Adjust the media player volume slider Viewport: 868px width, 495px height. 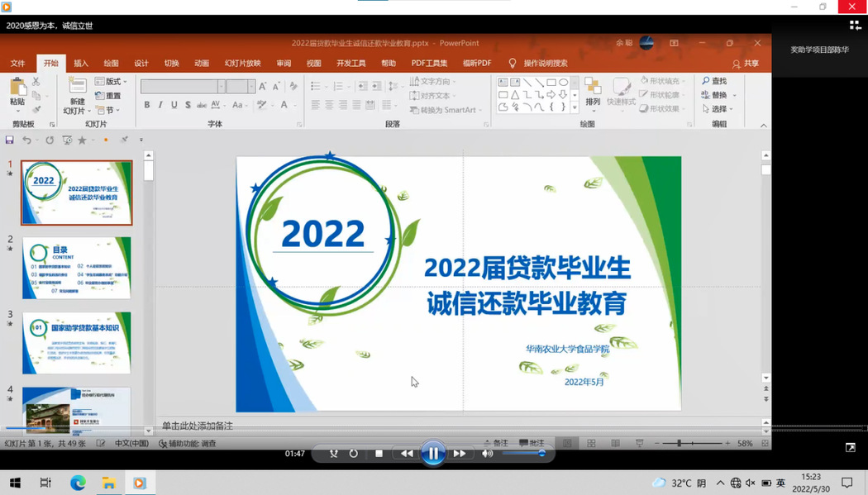pyautogui.click(x=522, y=454)
